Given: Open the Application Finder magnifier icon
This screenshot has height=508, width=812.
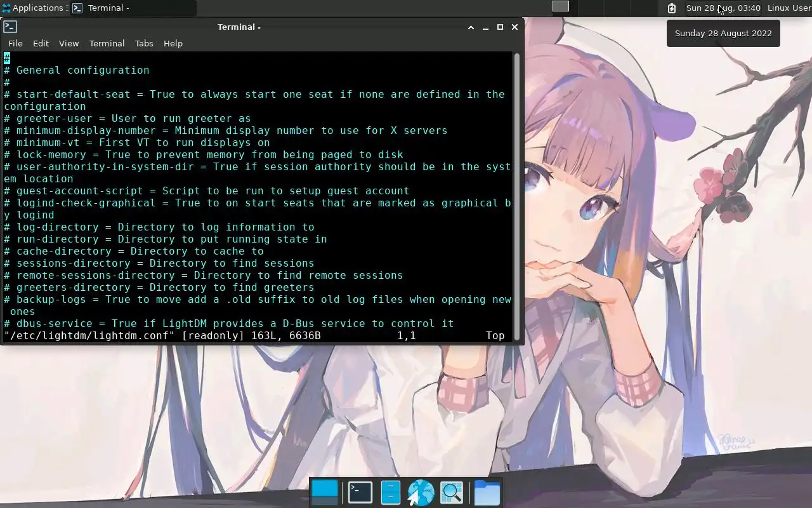Looking at the screenshot, I should [452, 493].
